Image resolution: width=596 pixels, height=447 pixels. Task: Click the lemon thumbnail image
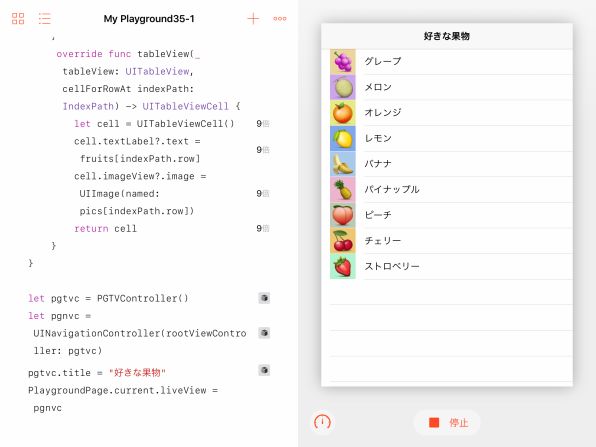(x=343, y=138)
